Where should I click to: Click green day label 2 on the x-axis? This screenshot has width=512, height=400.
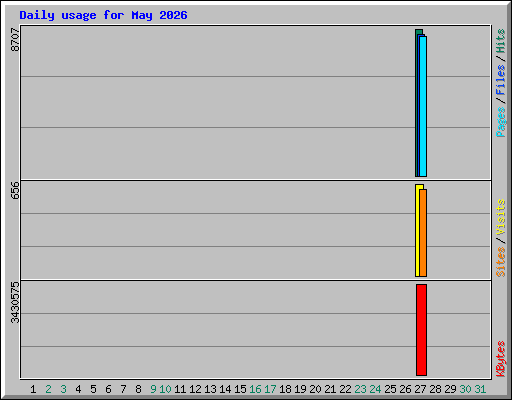[x=48, y=389]
